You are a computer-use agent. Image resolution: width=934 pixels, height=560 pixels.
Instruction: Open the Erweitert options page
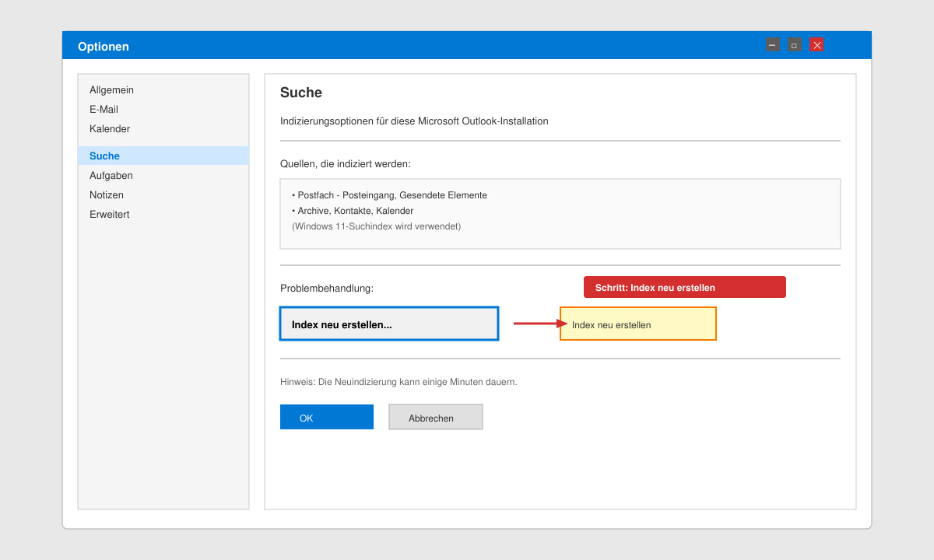click(x=163, y=215)
